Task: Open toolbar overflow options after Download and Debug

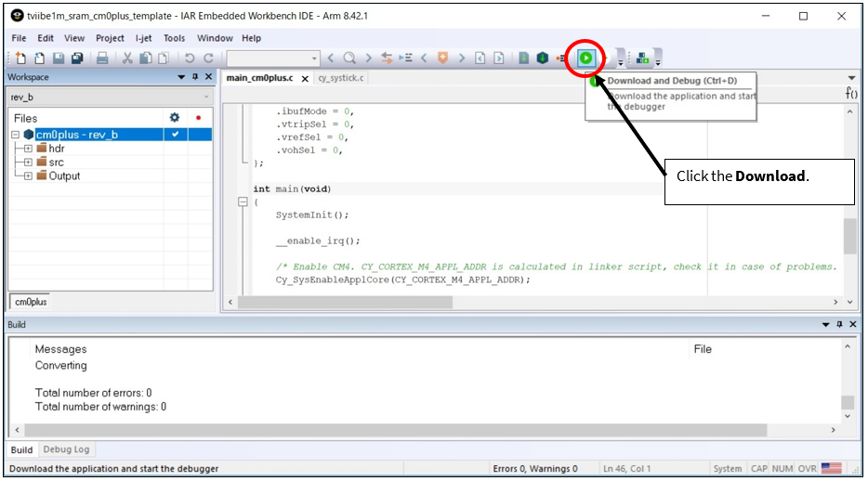Action: point(621,59)
